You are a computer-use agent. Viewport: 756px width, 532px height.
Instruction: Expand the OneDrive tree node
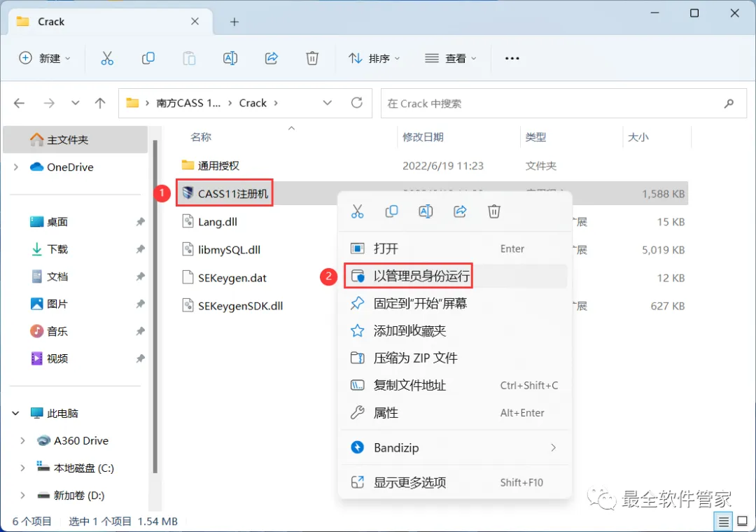coord(16,167)
